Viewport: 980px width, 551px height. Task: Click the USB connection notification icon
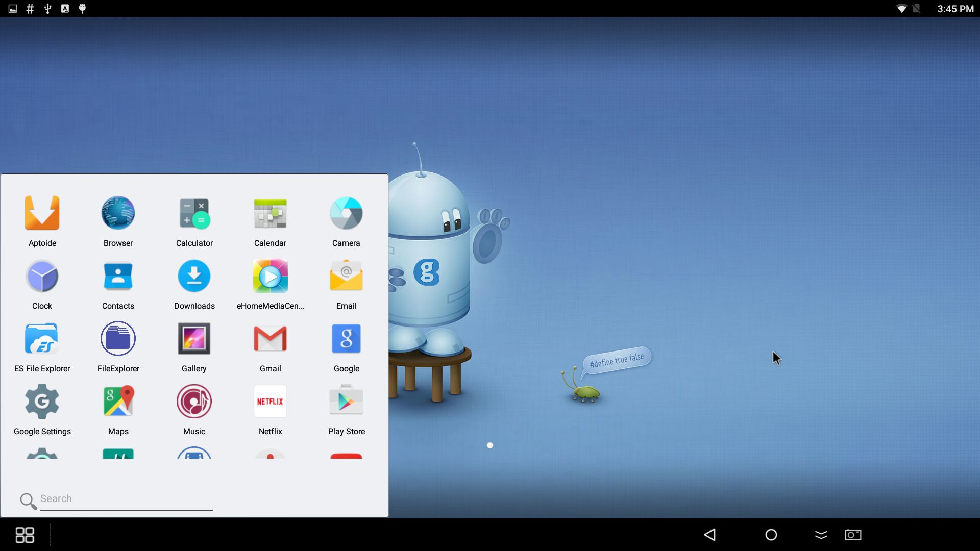pyautogui.click(x=47, y=9)
